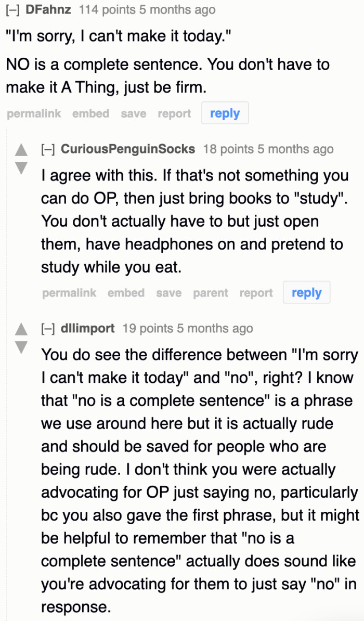Screen dimensions: 364x621
Task: Reply to CuriousPenguinSocks' comment
Action: click(x=306, y=293)
